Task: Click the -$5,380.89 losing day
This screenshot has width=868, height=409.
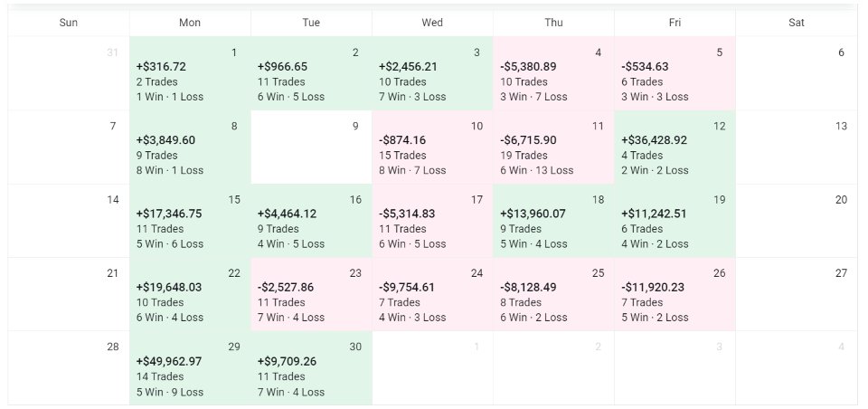Action: (x=553, y=73)
